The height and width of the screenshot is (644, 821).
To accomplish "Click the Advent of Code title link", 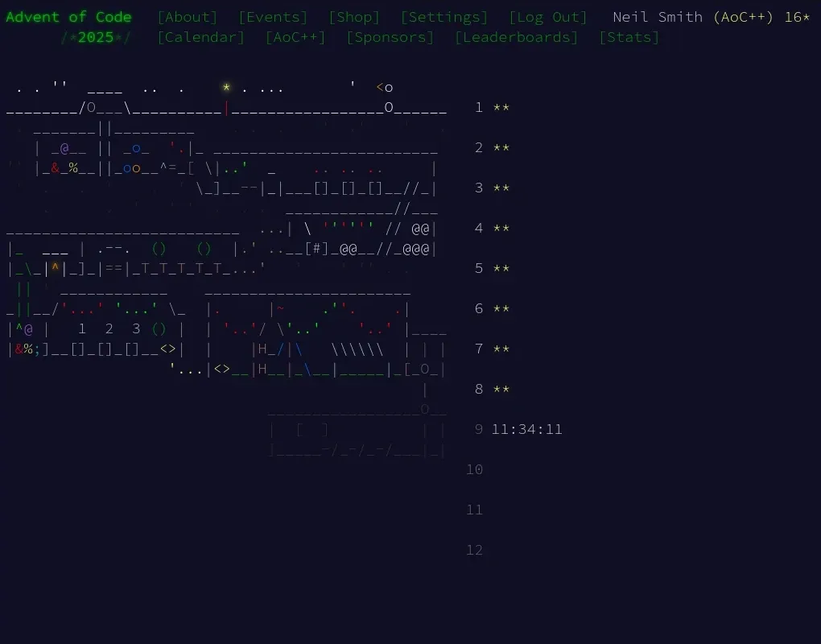I will 69,16.
